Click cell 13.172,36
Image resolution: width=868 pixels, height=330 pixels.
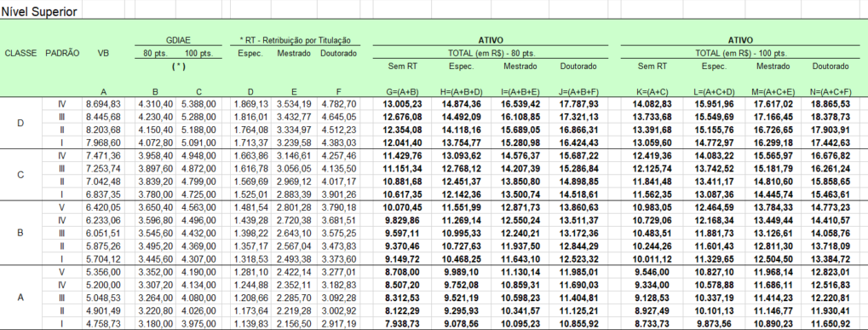coord(579,234)
